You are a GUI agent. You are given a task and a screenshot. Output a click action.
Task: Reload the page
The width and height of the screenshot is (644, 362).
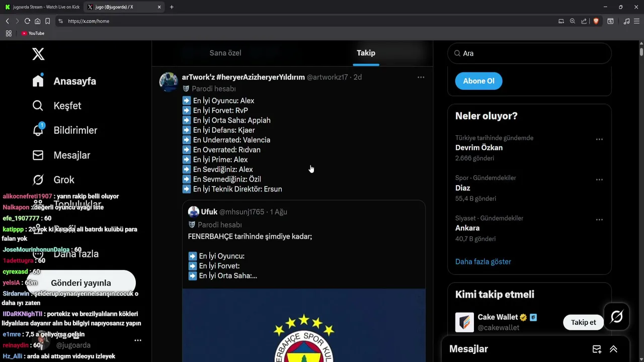[x=27, y=21]
